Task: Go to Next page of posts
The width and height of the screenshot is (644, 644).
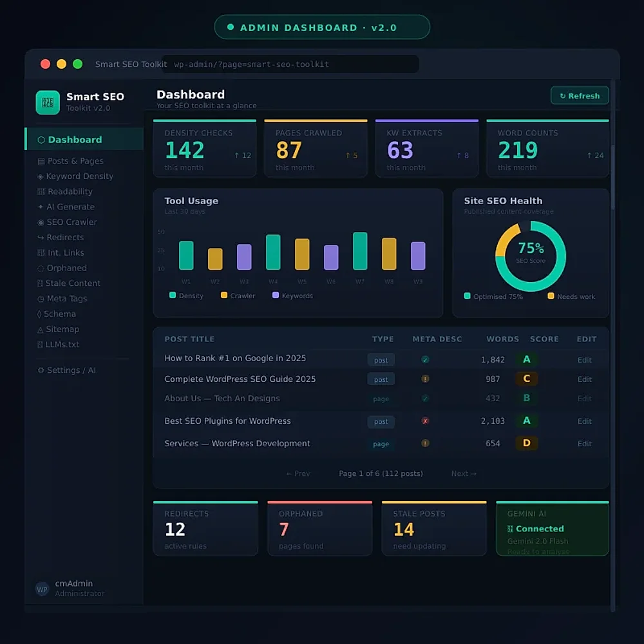Action: tap(464, 473)
